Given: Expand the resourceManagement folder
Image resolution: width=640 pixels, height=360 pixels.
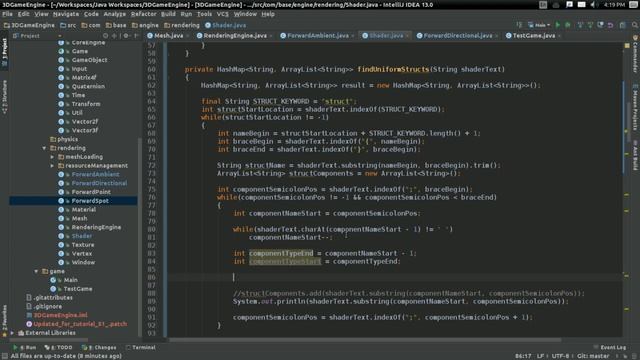Looking at the screenshot, I should [x=52, y=166].
